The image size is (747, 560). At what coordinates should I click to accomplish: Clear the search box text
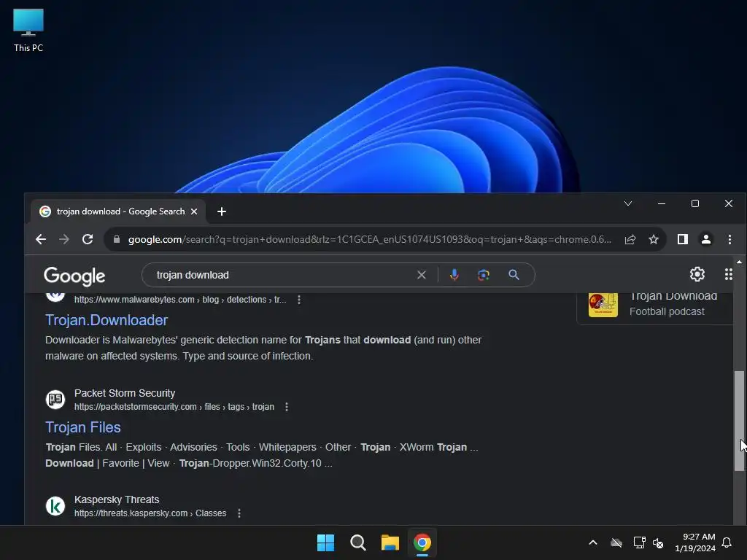tap(421, 275)
